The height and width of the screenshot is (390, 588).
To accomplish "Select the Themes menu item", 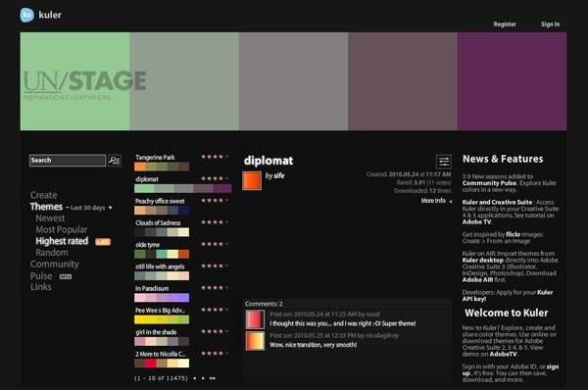I will [46, 207].
